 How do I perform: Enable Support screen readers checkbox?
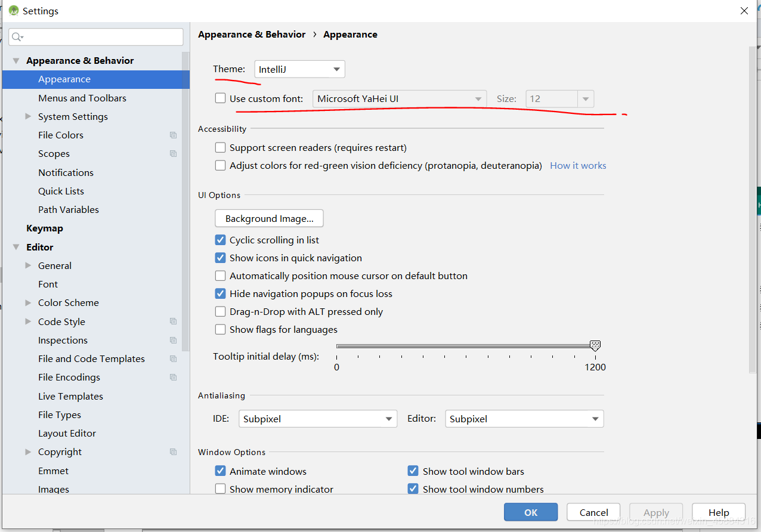click(x=221, y=147)
